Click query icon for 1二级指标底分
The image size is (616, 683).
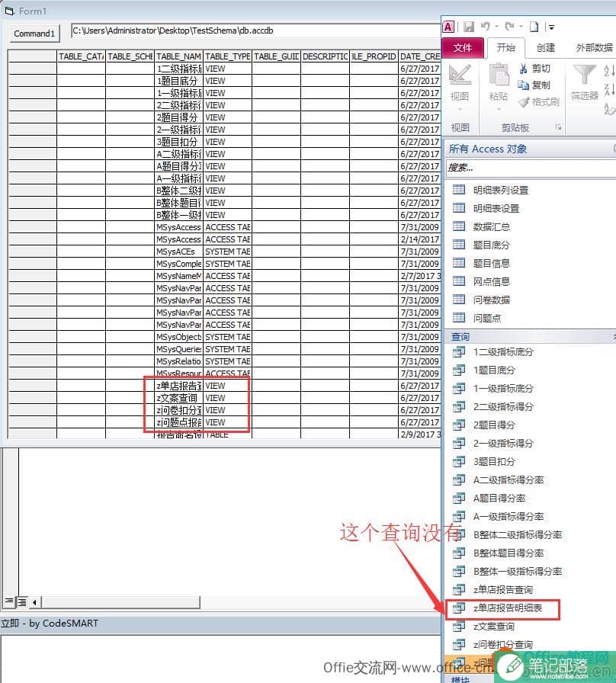(x=459, y=352)
